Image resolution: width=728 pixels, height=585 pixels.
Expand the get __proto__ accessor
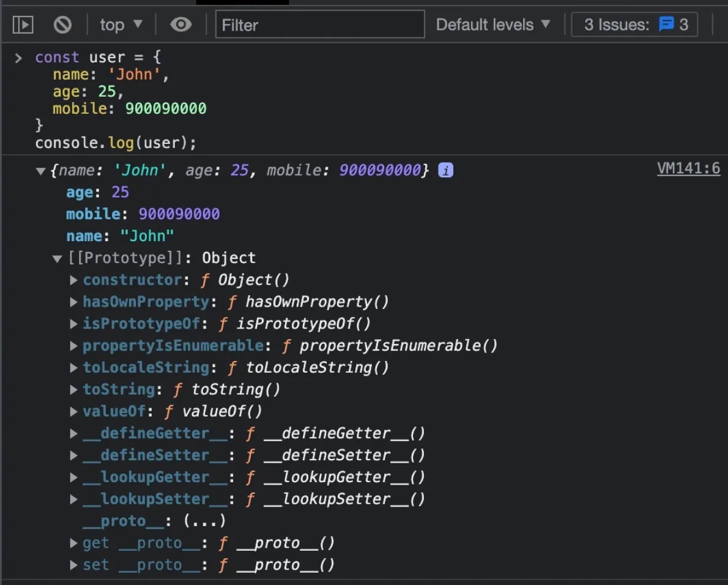tap(73, 543)
